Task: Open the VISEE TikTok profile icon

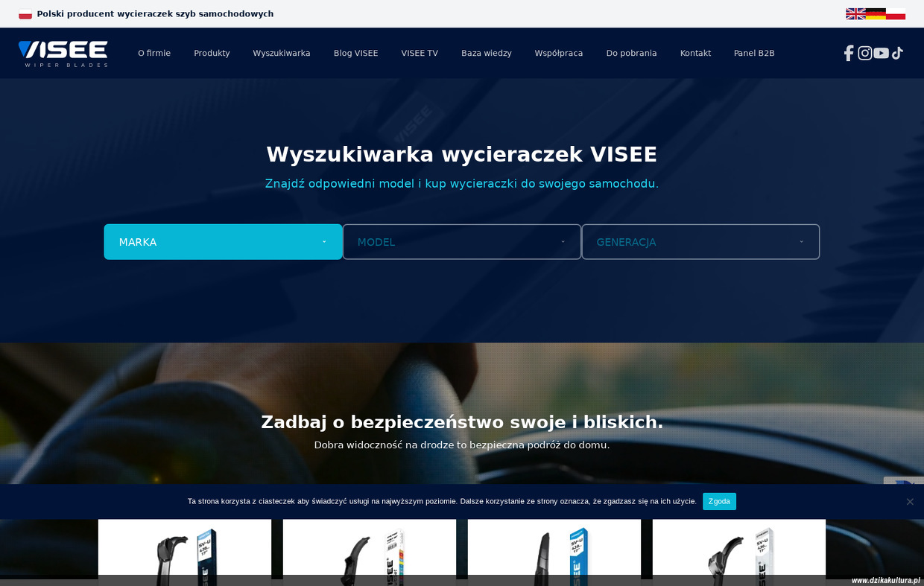Action: coord(897,53)
